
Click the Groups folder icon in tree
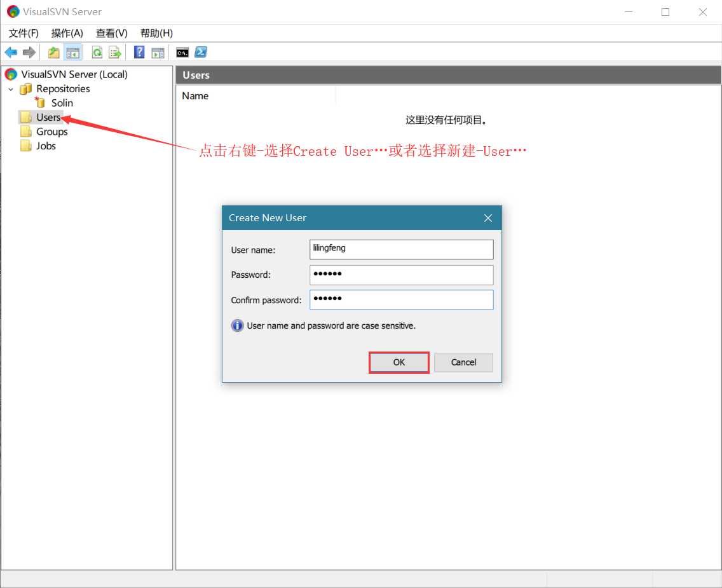click(x=26, y=132)
